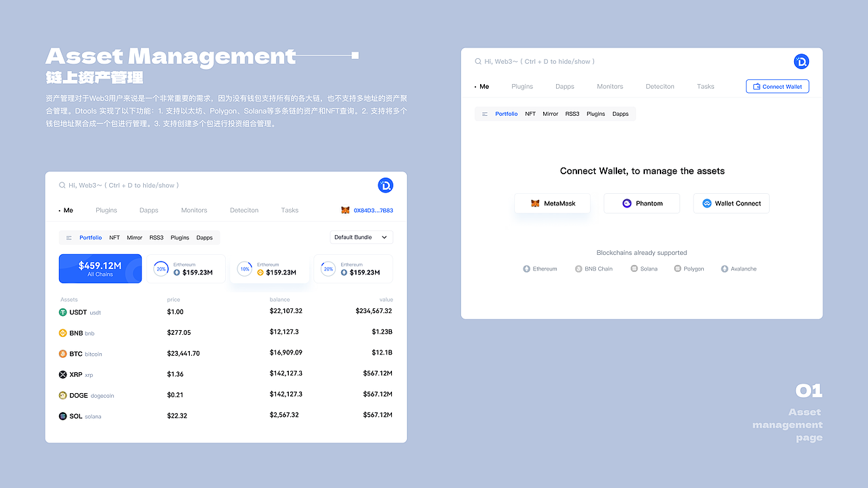Click the Ethereum supported-blockchain icon
The height and width of the screenshot is (488, 868).
(527, 269)
